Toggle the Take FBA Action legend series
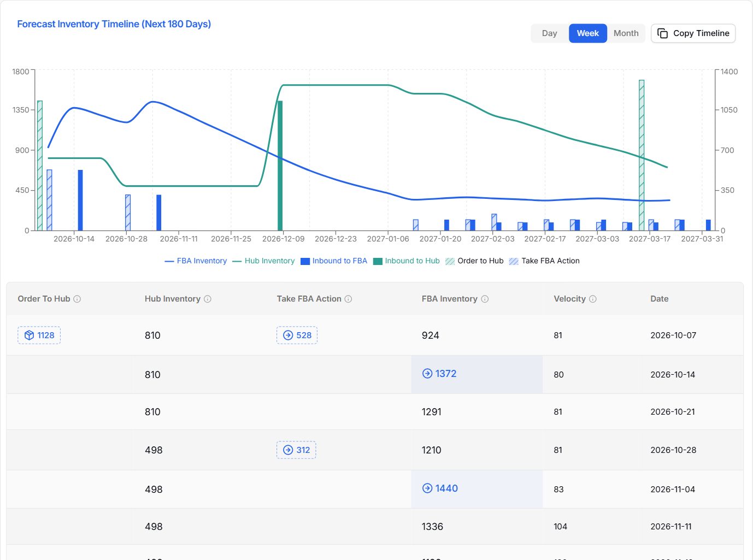753x560 pixels. (x=544, y=261)
